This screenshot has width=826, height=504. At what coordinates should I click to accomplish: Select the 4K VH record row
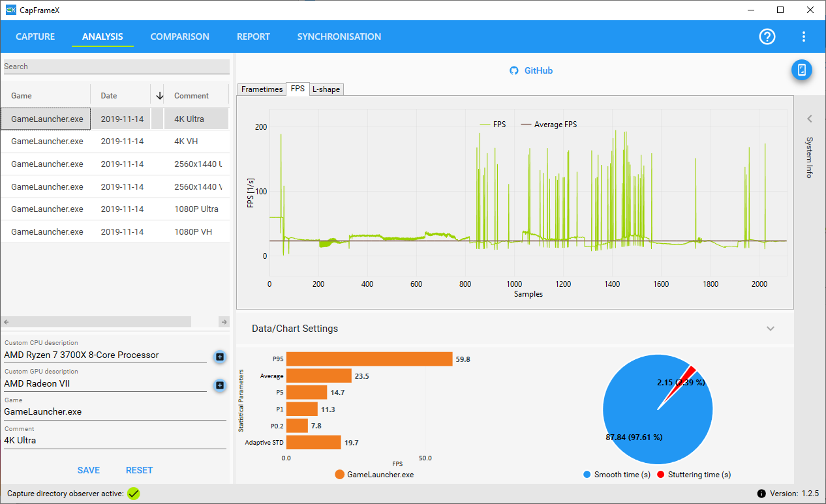[115, 141]
